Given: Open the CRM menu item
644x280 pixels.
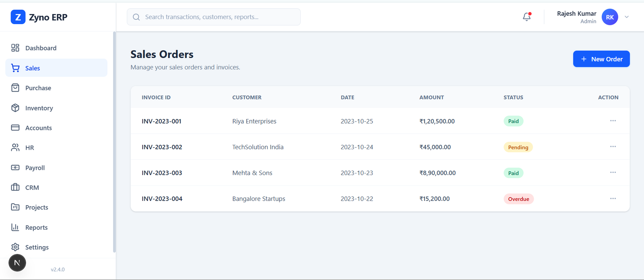Looking at the screenshot, I should (32, 187).
